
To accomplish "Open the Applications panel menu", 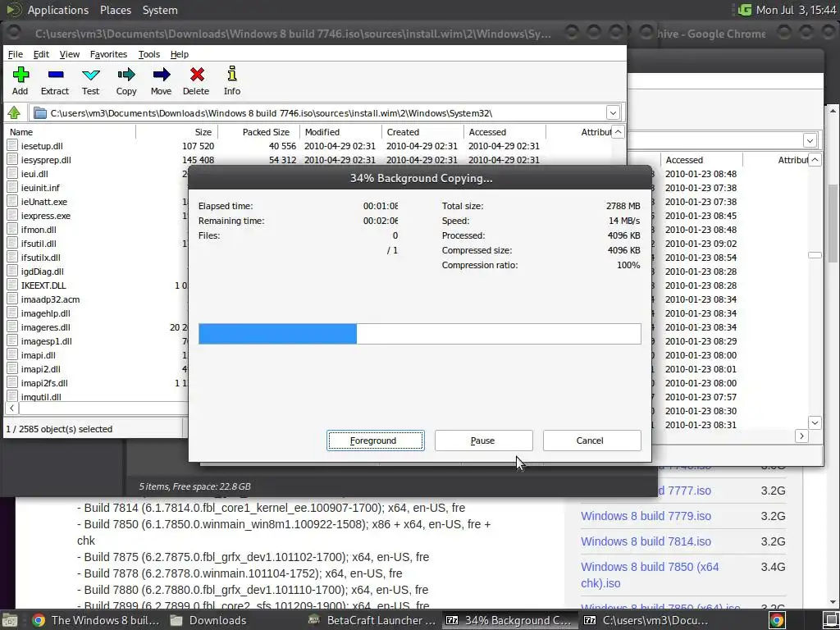I will (58, 10).
